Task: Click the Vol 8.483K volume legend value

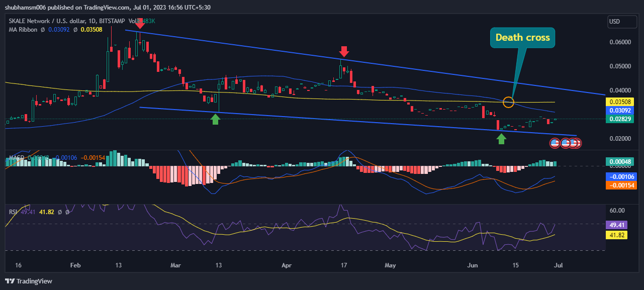Action: pyautogui.click(x=142, y=22)
